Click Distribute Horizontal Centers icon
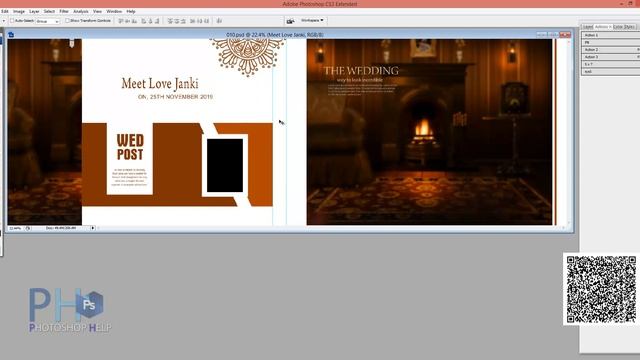The image size is (640, 360). (200, 21)
